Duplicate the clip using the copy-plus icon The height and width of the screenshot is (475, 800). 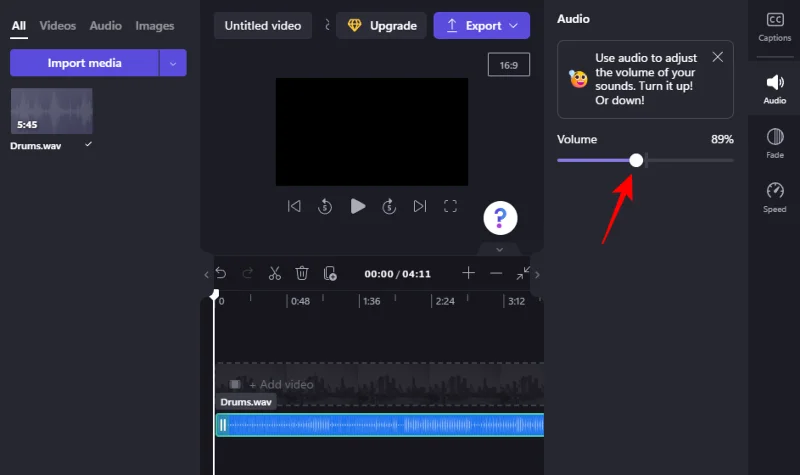[330, 273]
